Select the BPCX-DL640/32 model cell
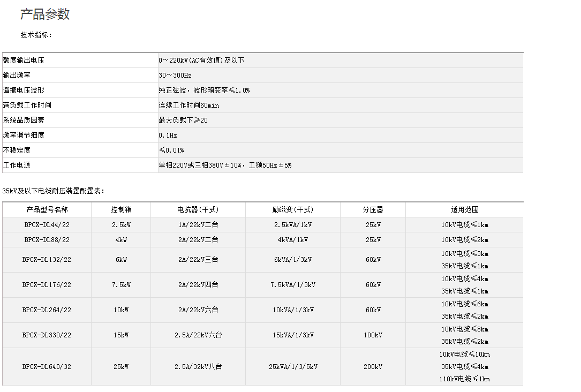 coord(47,367)
